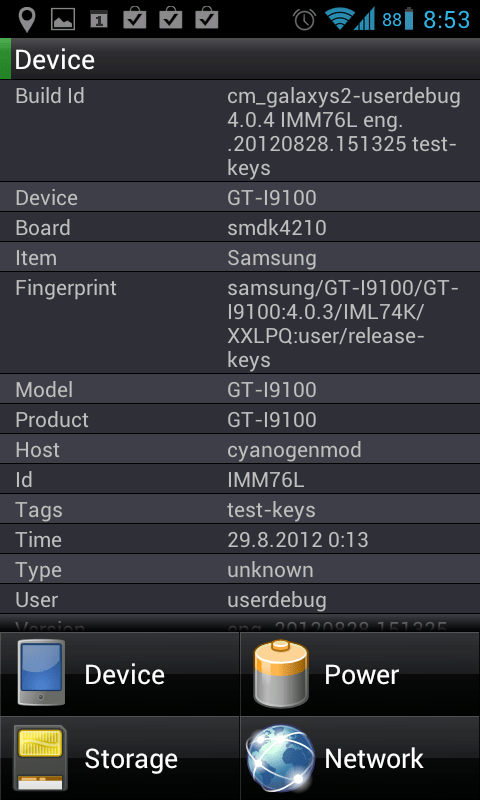Viewport: 480px width, 800px height.
Task: Select the Fingerprint row
Action: click(240, 323)
